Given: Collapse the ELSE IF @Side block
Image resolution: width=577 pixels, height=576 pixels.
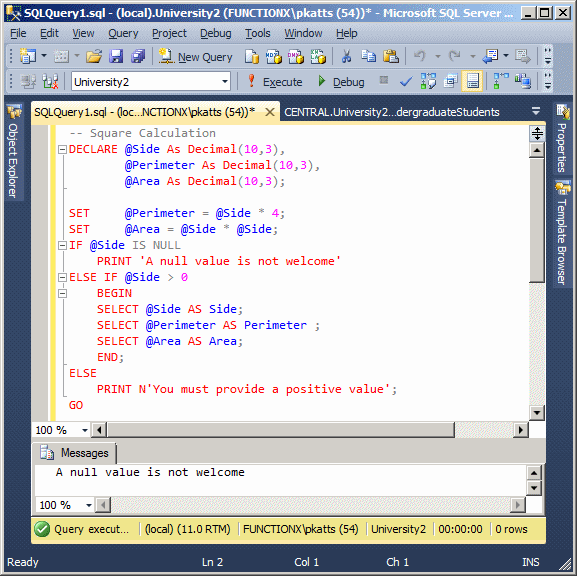Looking at the screenshot, I should [62, 278].
